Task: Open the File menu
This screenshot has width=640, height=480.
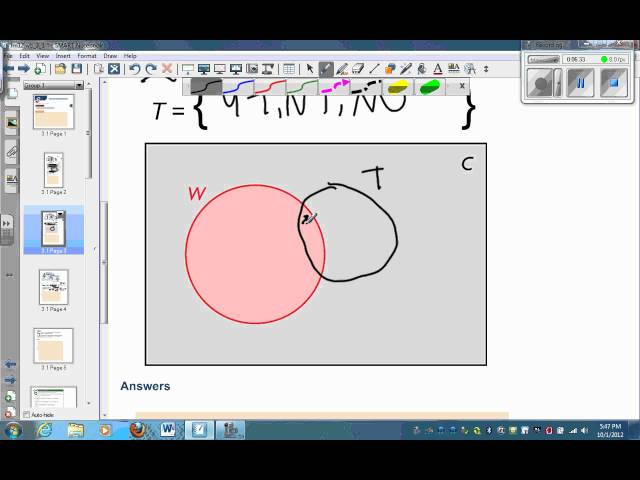Action: [8, 56]
